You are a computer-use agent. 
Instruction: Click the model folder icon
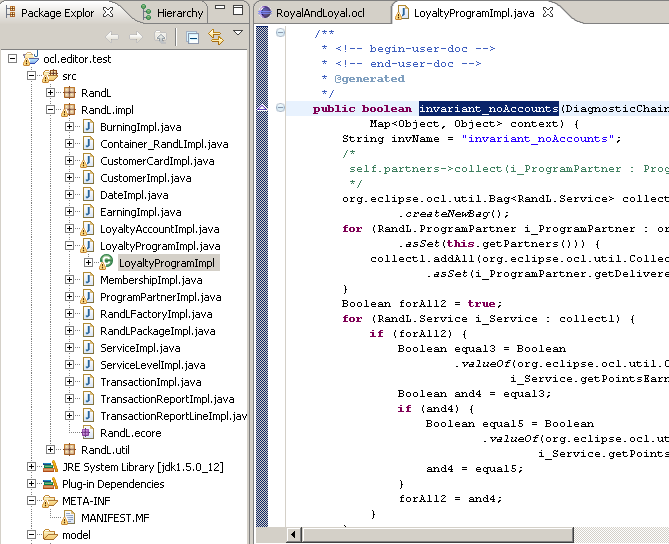50,535
